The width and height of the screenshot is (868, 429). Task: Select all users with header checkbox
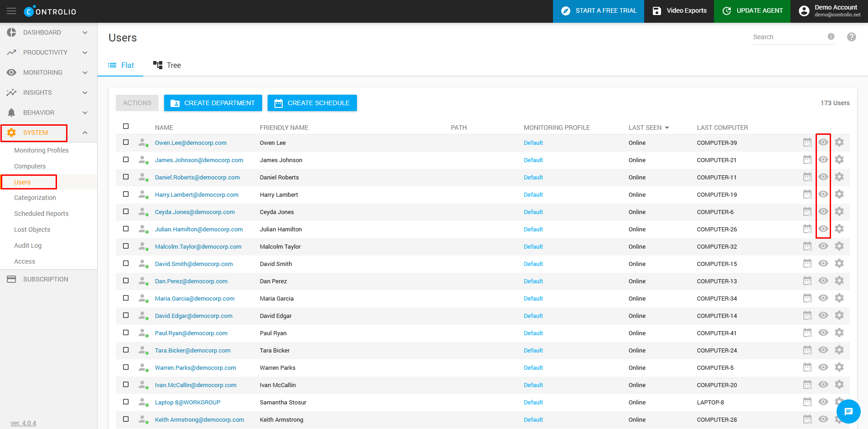point(126,126)
